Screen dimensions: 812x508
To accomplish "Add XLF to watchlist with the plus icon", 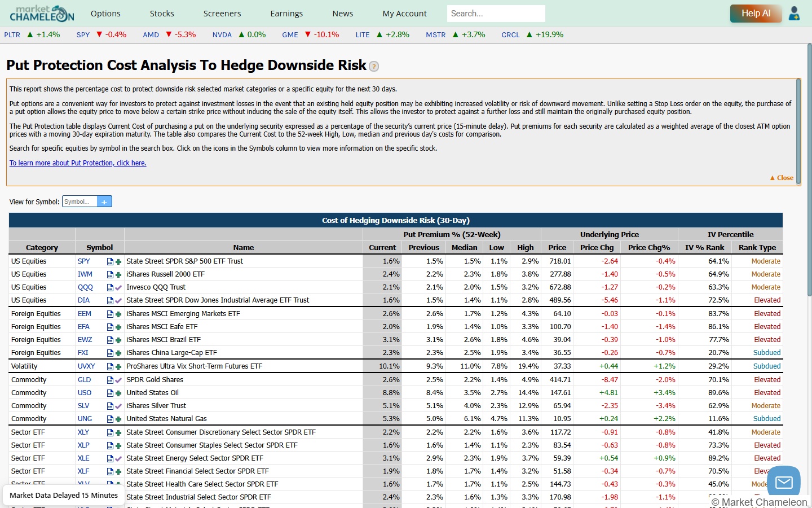I will (118, 472).
